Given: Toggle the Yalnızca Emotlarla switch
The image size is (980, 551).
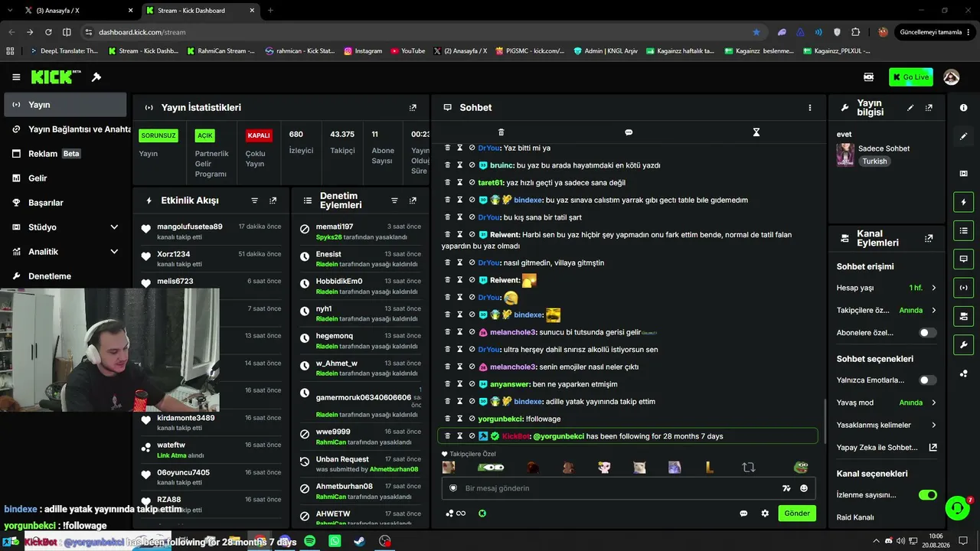Looking at the screenshot, I should 927,380.
